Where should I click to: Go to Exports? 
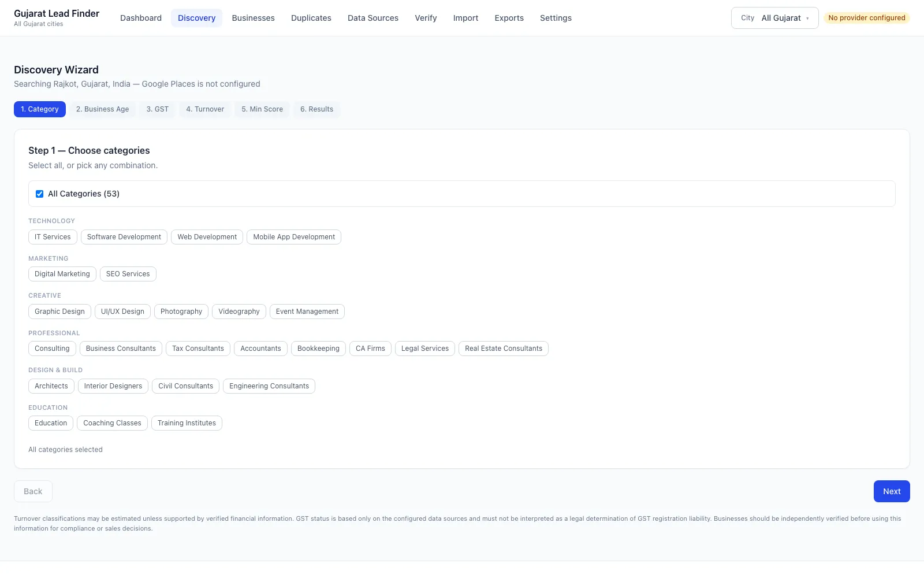pyautogui.click(x=509, y=18)
